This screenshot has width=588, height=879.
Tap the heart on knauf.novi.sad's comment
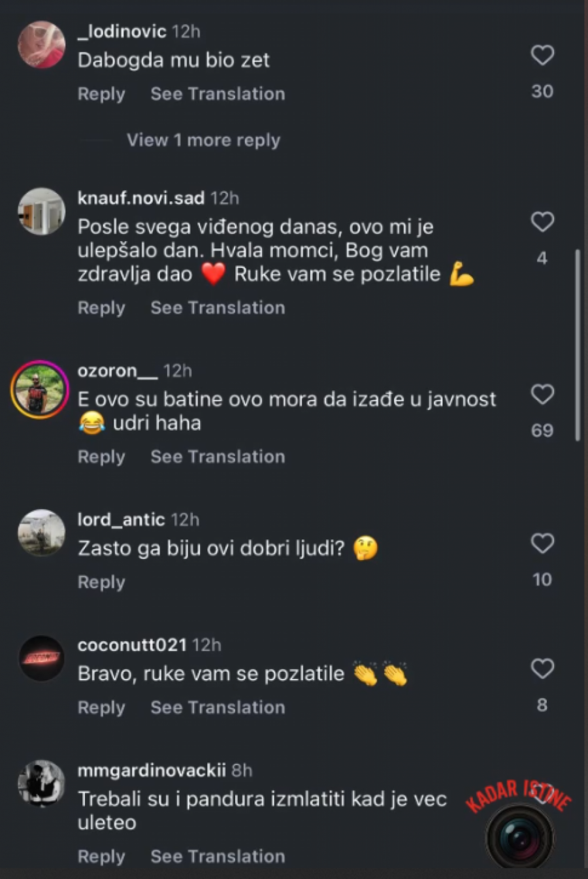542,222
